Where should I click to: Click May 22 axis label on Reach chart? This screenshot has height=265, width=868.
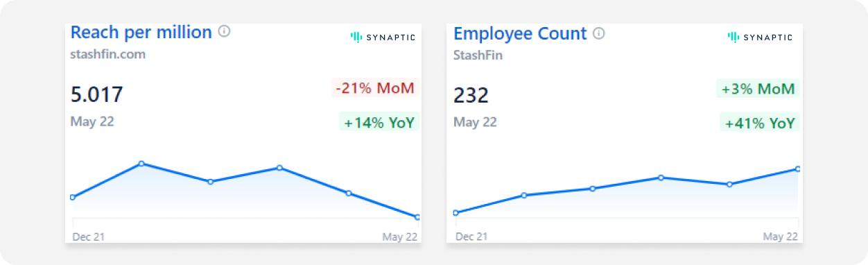[400, 237]
